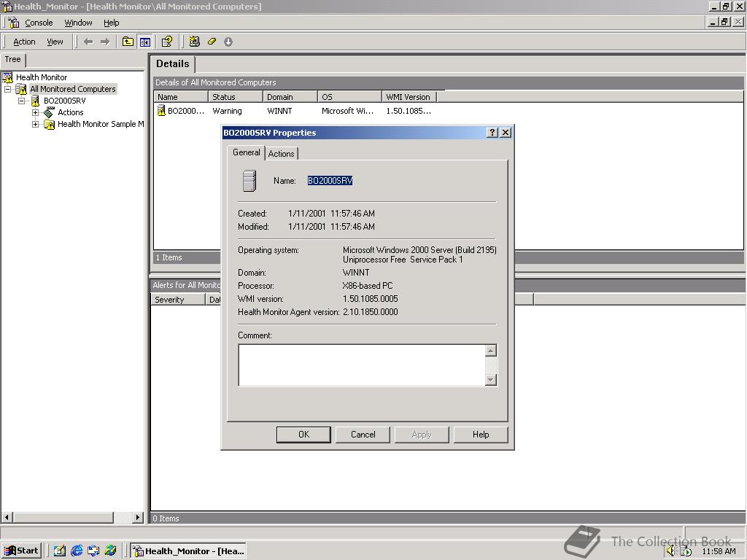
Task: Click the Help button in the dialog
Action: [x=481, y=435]
